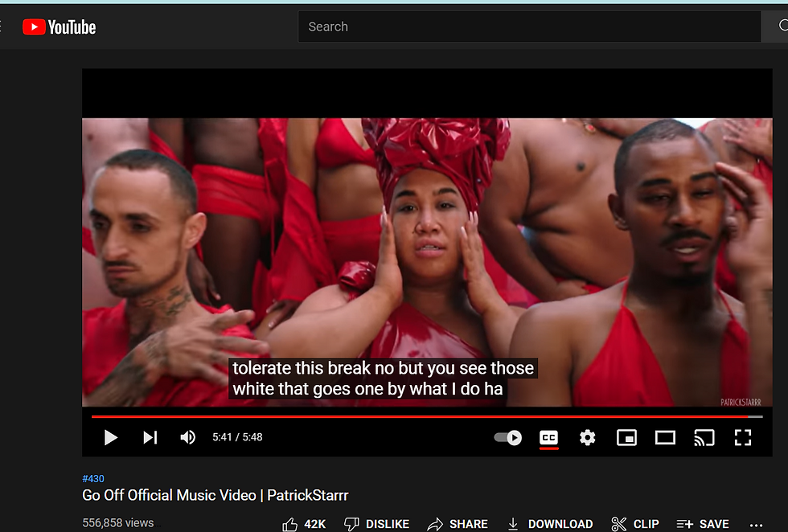Image resolution: width=788 pixels, height=532 pixels.
Task: Open the more actions three-dot menu
Action: 756,525
